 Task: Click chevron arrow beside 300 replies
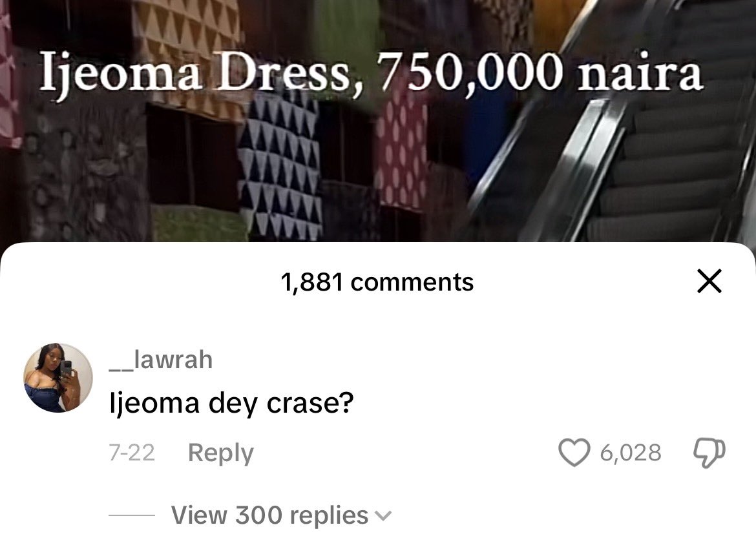[x=383, y=516]
